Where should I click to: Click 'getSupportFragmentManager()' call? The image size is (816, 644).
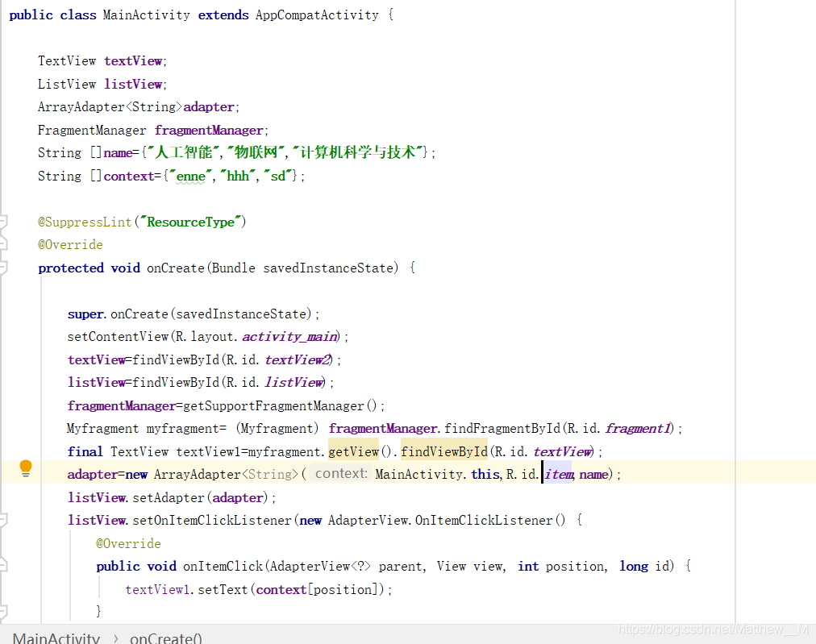[280, 405]
